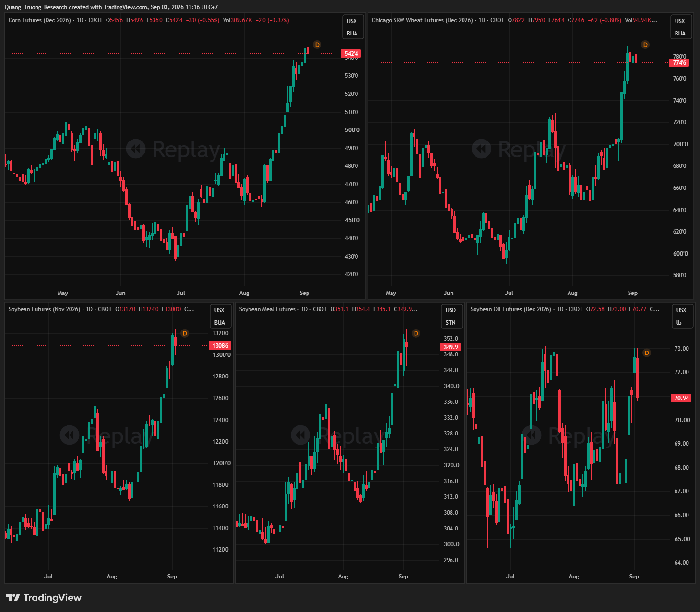This screenshot has height=612, width=700.
Task: Click the D marker on Soybean Meal chart
Action: click(x=416, y=333)
